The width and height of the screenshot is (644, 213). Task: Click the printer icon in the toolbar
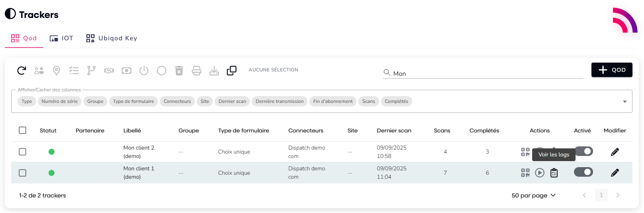point(197,71)
